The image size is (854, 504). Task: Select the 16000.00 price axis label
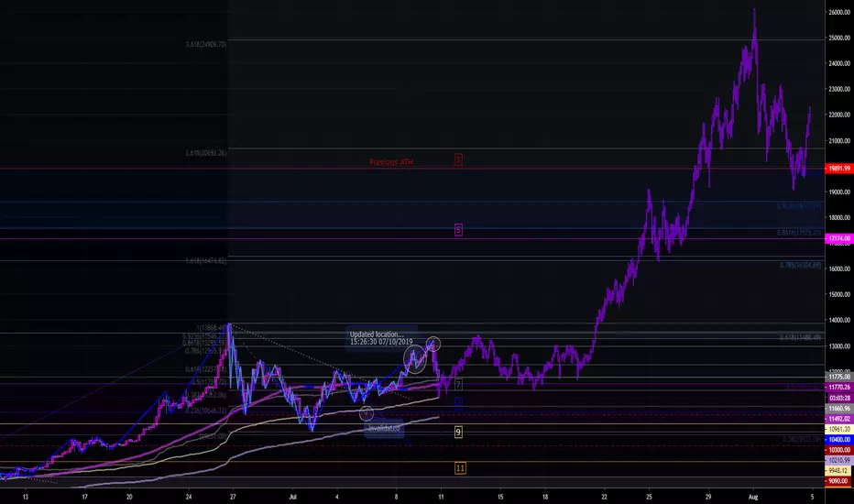(x=839, y=268)
